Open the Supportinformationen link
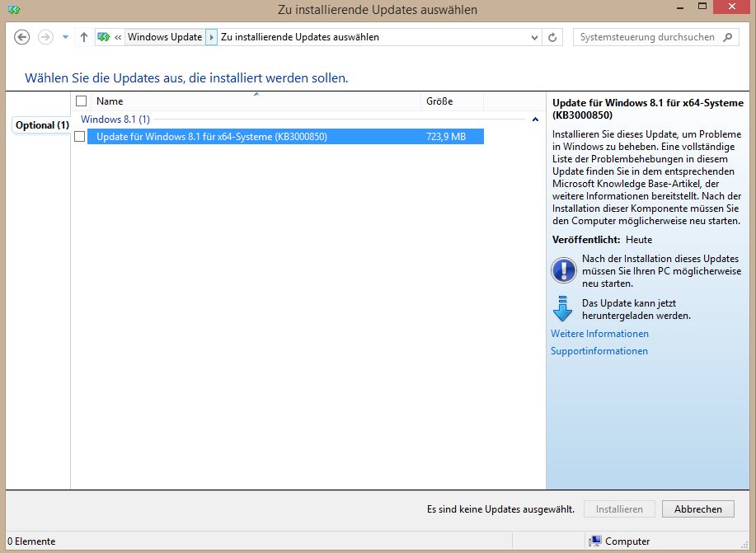Screen dimensions: 756x553 pyautogui.click(x=599, y=351)
